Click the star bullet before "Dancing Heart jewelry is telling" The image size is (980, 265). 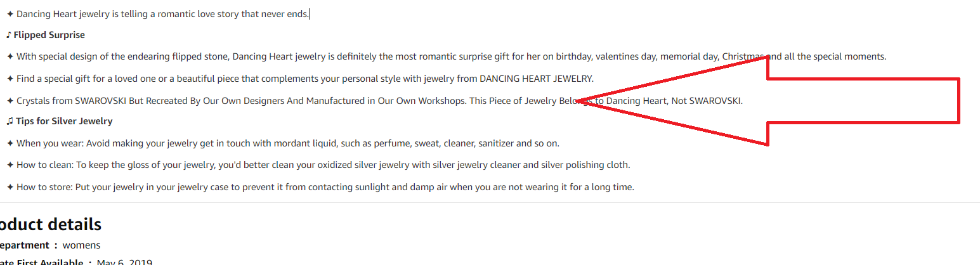(10, 14)
